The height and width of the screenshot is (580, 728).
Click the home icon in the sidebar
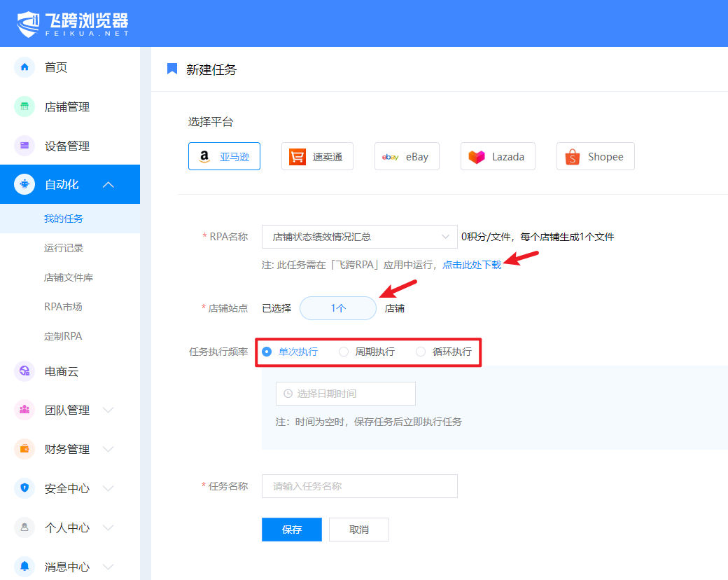(x=24, y=67)
